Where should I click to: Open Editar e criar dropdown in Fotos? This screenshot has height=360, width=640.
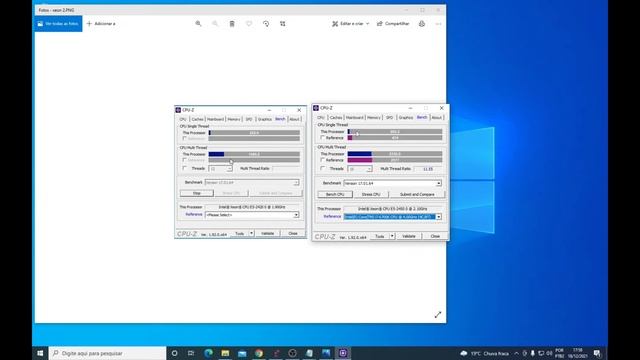[351, 24]
